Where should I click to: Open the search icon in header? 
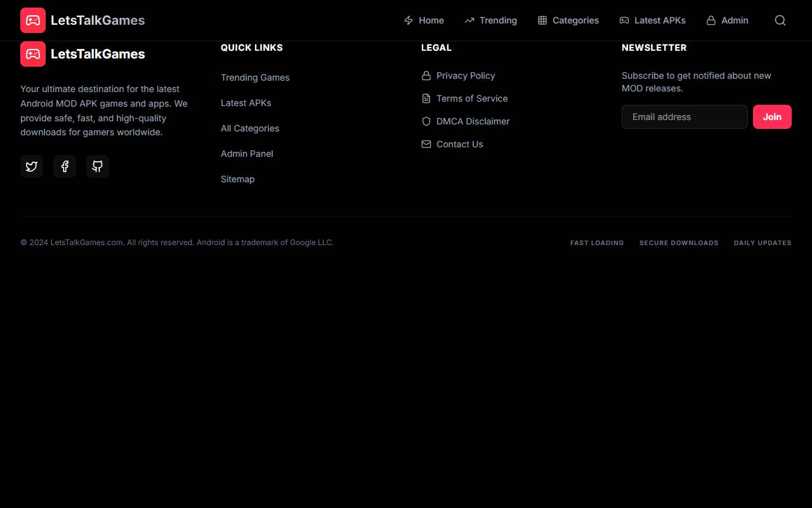pos(780,20)
